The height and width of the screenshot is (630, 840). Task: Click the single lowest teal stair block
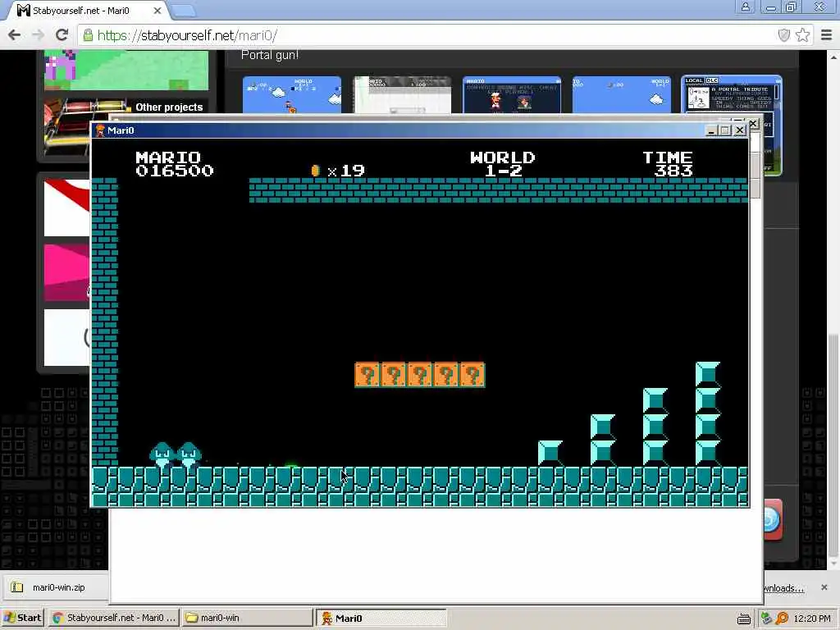(550, 453)
